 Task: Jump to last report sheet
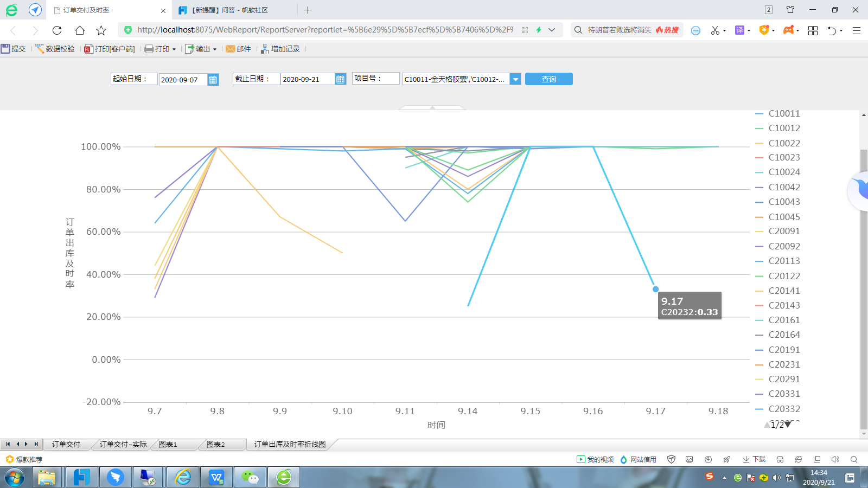click(x=36, y=444)
